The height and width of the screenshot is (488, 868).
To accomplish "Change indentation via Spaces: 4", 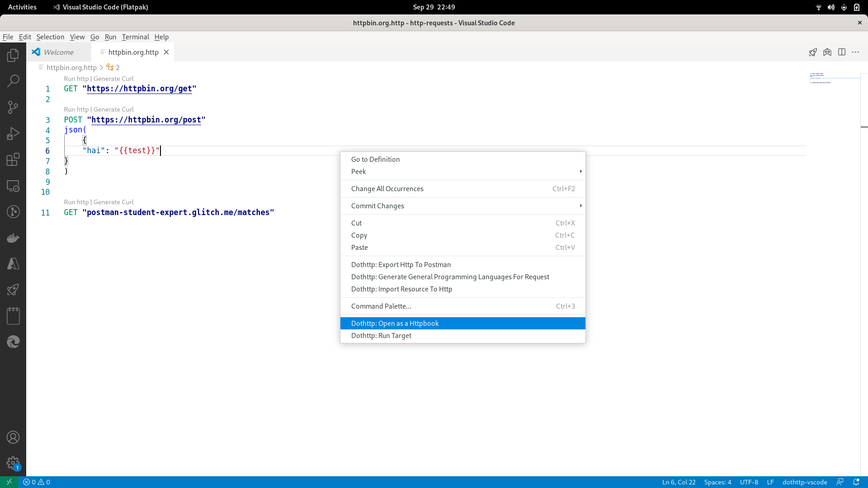I will [x=717, y=482].
